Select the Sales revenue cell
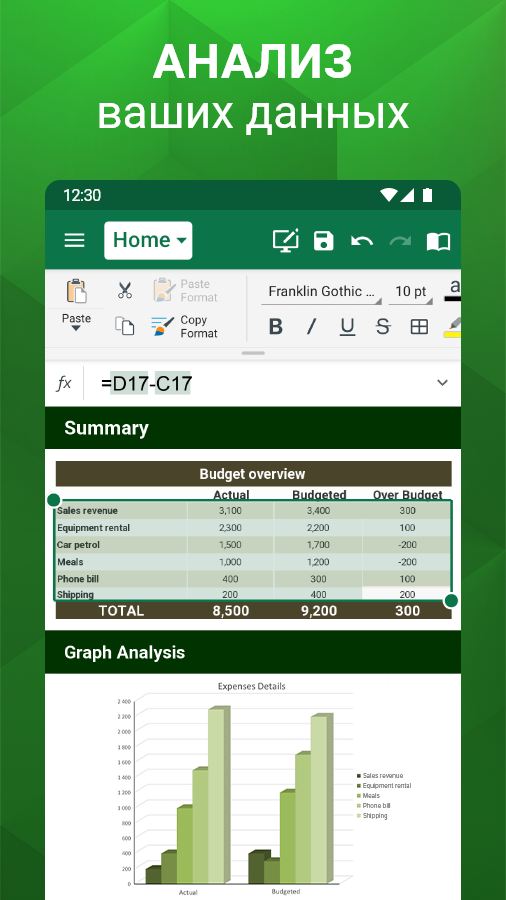This screenshot has width=506, height=900. pos(121,511)
